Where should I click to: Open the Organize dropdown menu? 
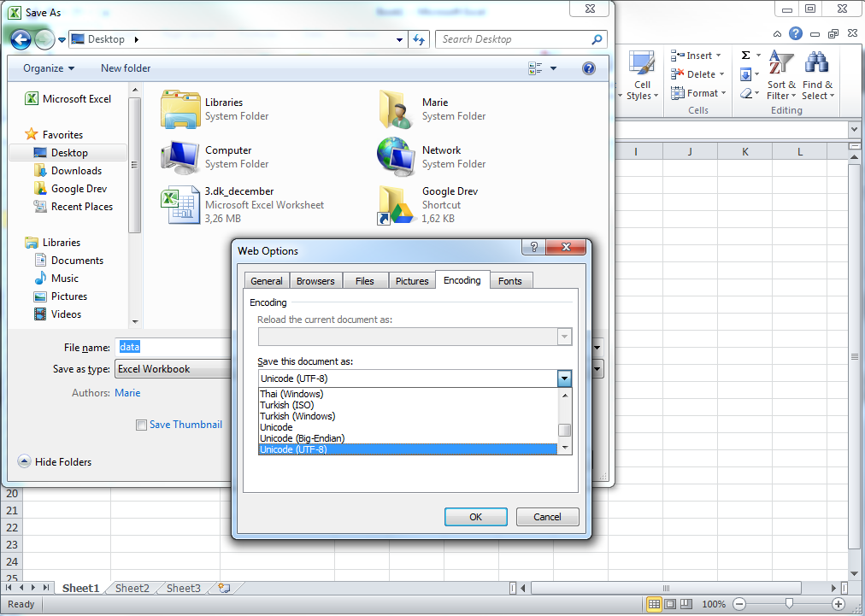tap(49, 68)
